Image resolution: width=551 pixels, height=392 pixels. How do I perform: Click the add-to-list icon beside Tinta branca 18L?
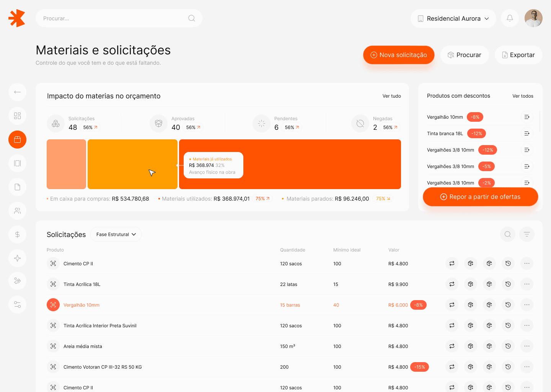(527, 133)
